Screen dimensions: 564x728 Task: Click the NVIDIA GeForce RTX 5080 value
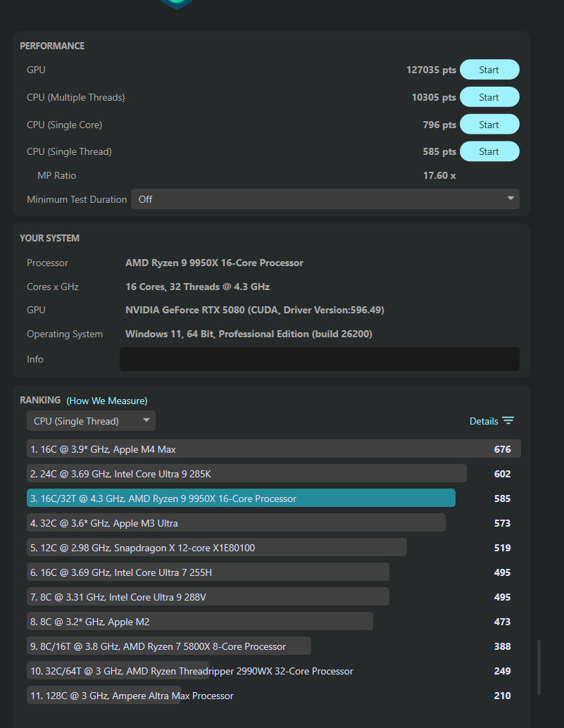tap(254, 310)
